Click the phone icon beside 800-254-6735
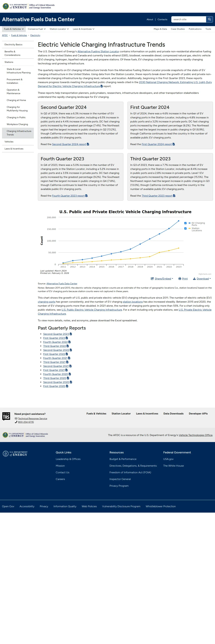215x644 pixels. click(16, 422)
